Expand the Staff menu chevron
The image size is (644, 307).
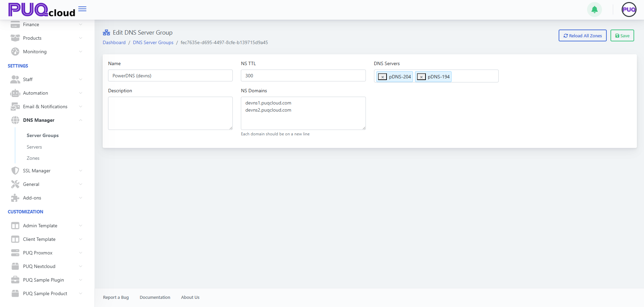[x=81, y=79]
